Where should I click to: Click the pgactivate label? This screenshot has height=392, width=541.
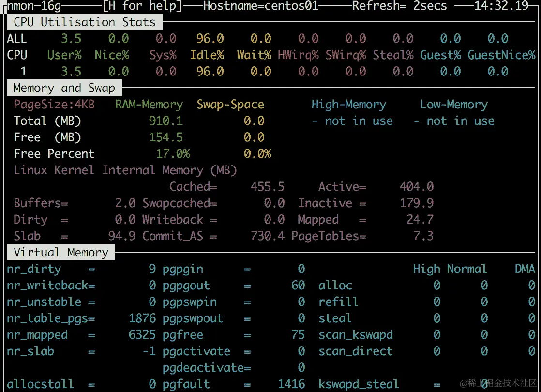[196, 351]
